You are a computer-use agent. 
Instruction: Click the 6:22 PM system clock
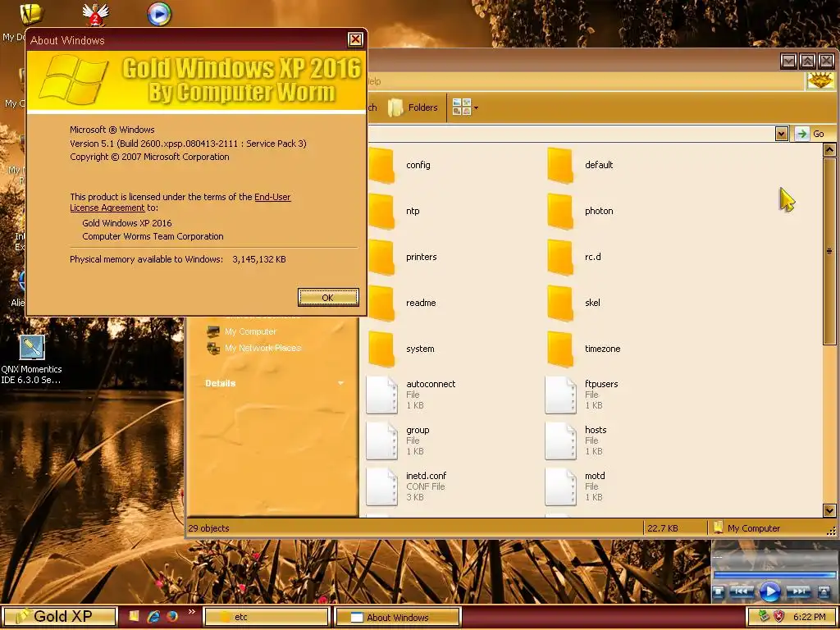810,617
